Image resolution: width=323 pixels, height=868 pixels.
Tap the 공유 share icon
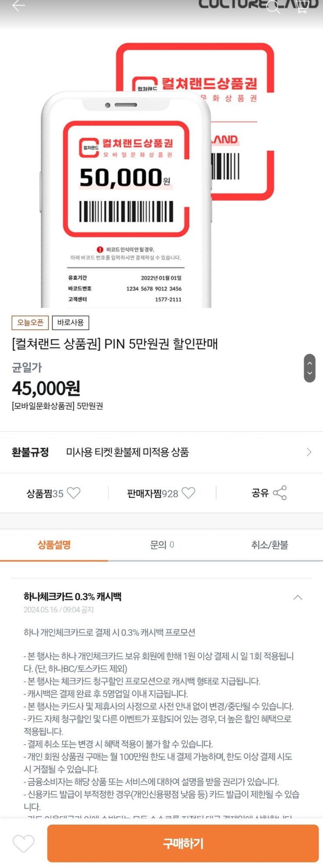(x=280, y=493)
